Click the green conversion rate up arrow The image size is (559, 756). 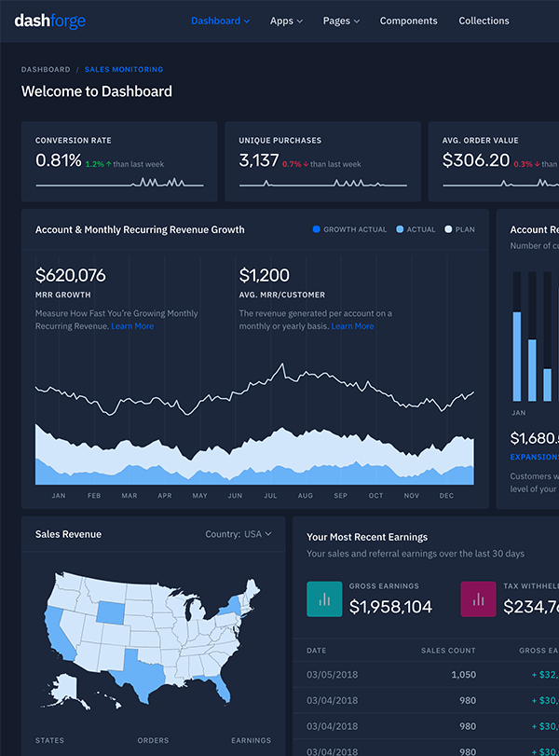click(109, 164)
